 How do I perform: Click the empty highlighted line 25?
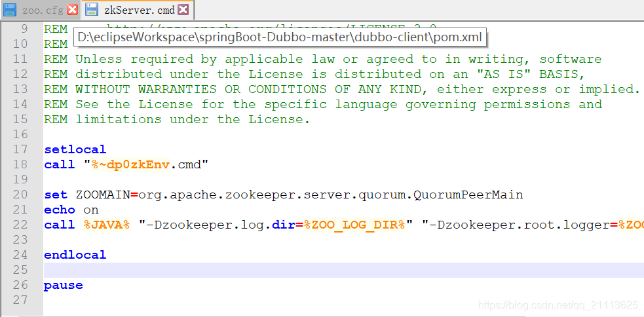pyautogui.click(x=343, y=270)
